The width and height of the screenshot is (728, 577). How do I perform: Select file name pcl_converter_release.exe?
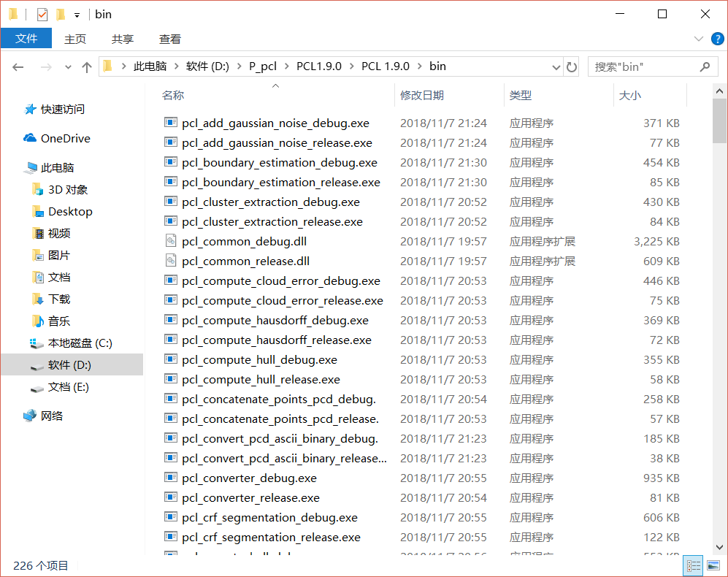[250, 497]
